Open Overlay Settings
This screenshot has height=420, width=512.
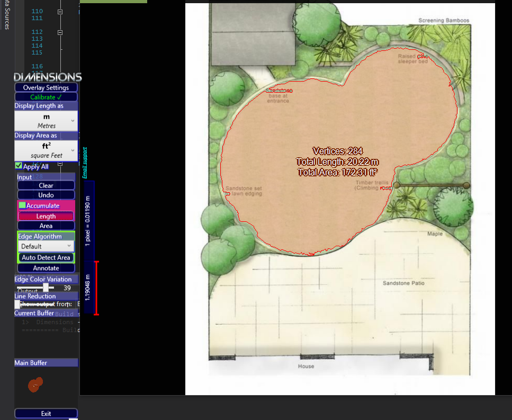(x=46, y=87)
